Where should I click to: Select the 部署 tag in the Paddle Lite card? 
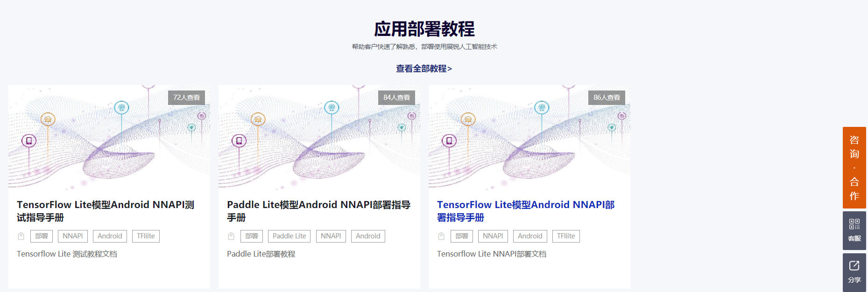click(252, 236)
